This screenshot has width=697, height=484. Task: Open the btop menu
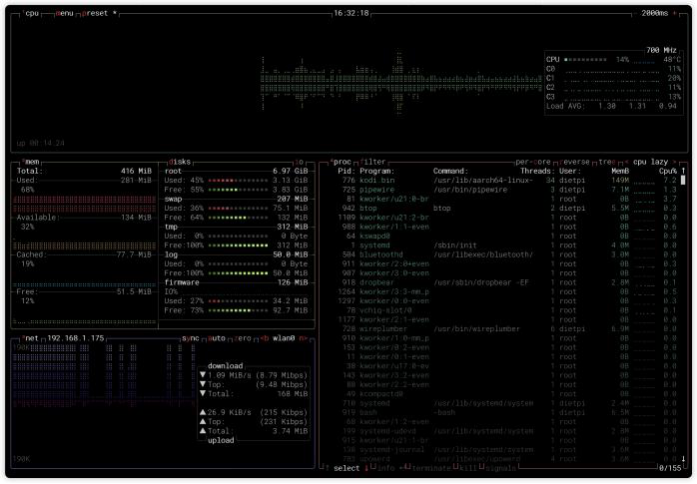[x=64, y=14]
